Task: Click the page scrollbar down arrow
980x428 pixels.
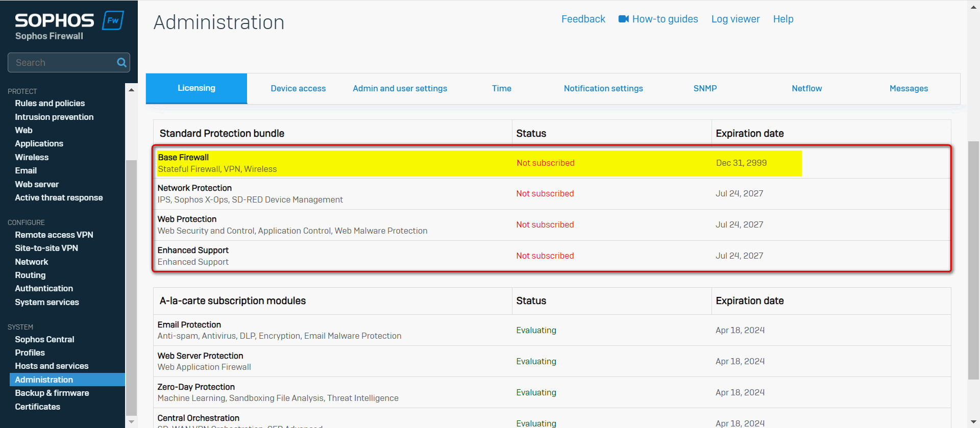Action: coord(973,422)
